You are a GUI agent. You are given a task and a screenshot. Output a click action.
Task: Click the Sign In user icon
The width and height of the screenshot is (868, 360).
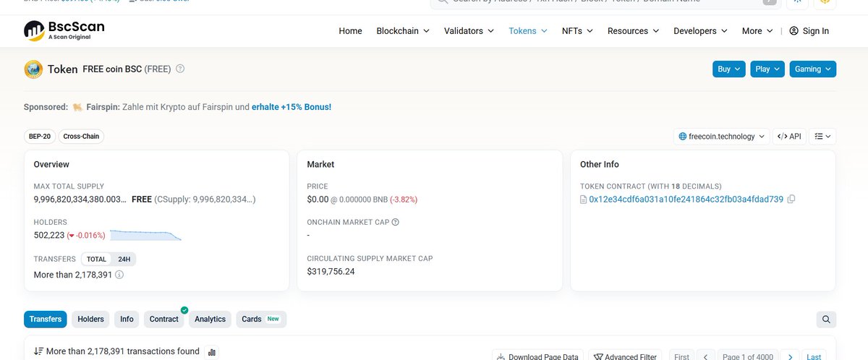794,31
